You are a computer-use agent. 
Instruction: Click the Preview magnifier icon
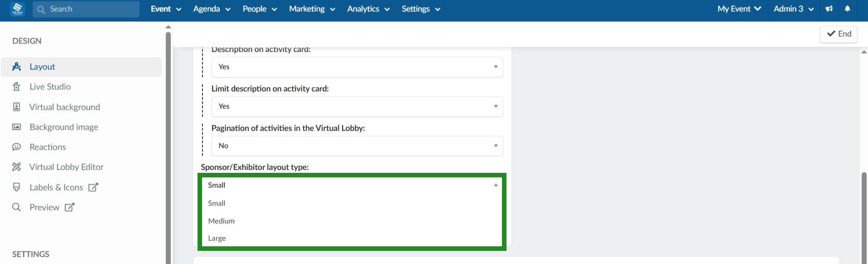coord(17,207)
